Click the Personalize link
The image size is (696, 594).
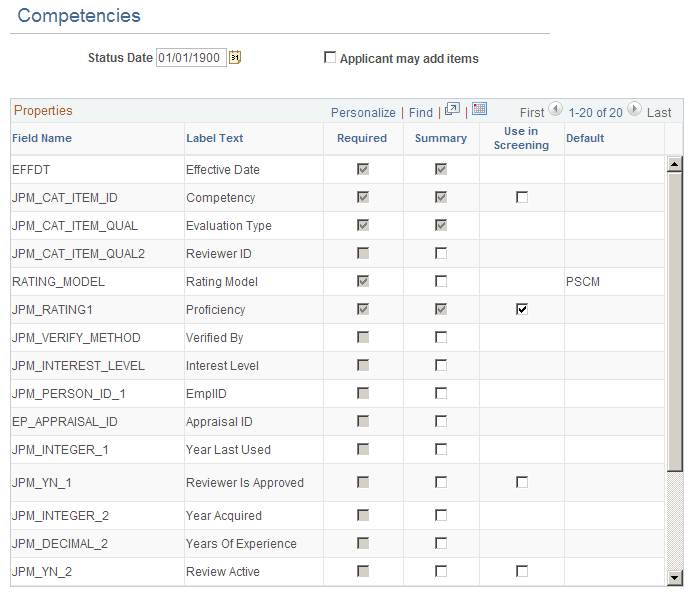[363, 113]
